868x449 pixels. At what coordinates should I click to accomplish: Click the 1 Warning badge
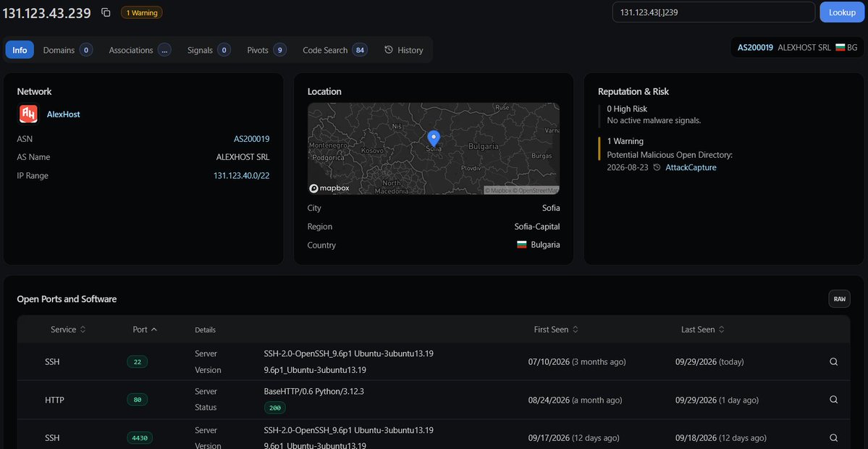(142, 13)
